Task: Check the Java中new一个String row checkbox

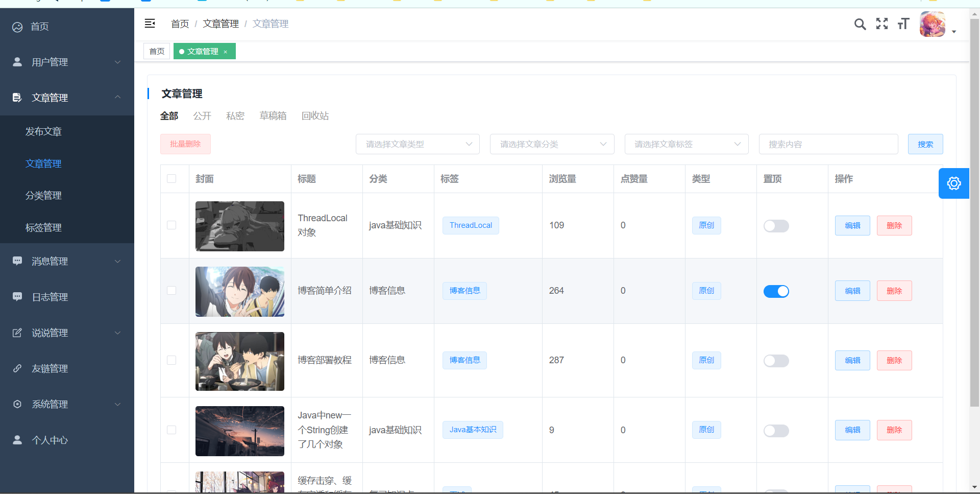Action: tap(171, 430)
